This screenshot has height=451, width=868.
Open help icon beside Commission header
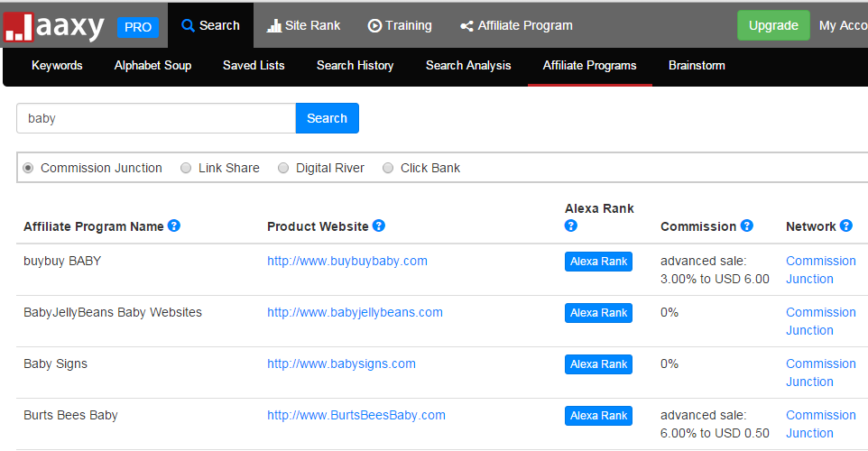tap(747, 225)
